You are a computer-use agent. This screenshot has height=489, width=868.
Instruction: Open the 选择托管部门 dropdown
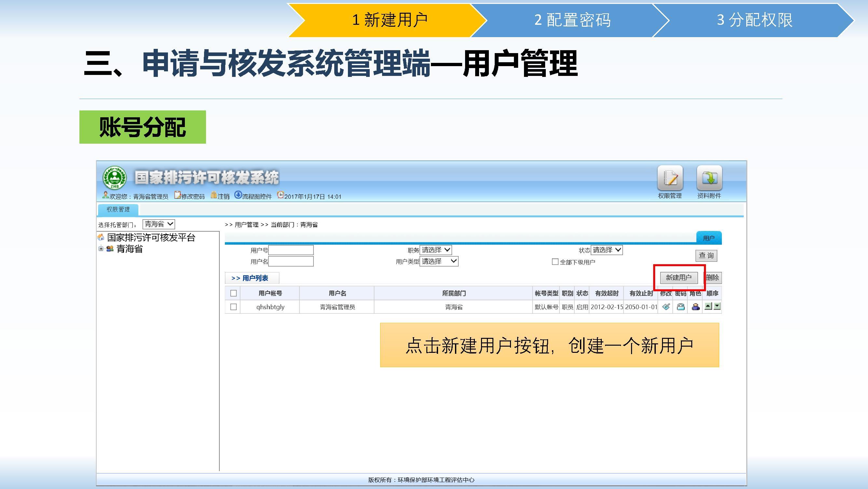(159, 224)
